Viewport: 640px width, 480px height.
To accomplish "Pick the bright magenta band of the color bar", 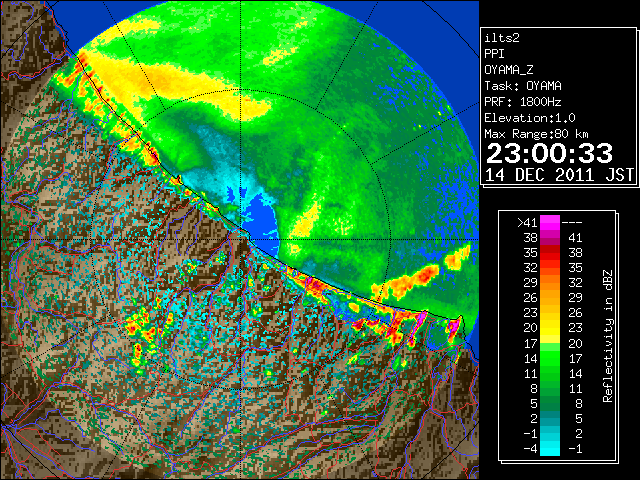I will tap(550, 223).
